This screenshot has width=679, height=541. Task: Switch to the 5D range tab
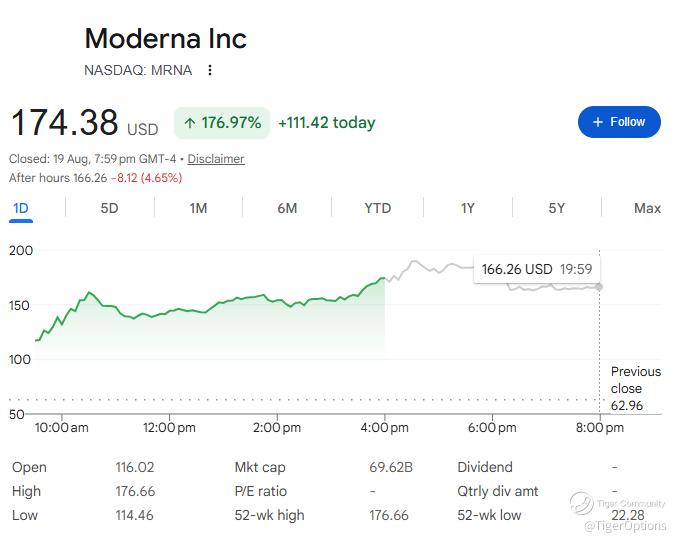coord(110,208)
